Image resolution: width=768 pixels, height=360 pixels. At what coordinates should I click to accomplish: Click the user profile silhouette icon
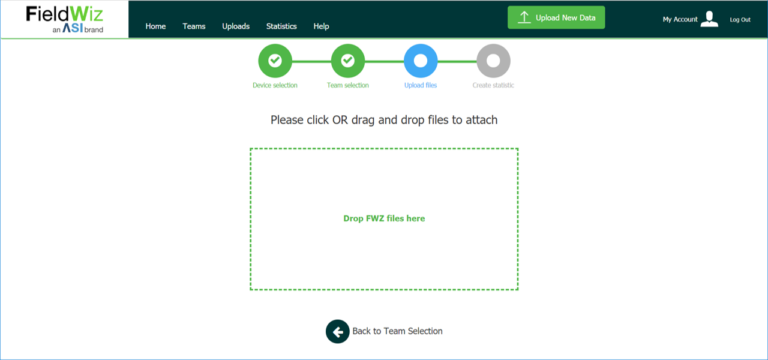(x=709, y=19)
